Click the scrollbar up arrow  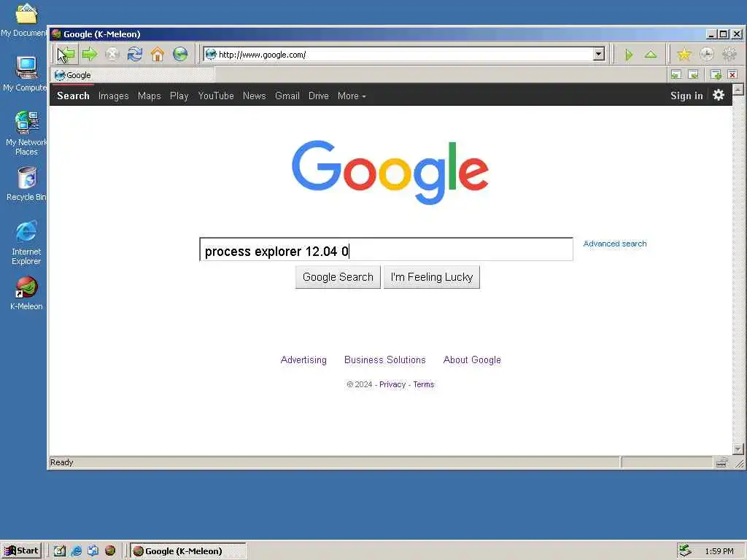click(x=738, y=90)
